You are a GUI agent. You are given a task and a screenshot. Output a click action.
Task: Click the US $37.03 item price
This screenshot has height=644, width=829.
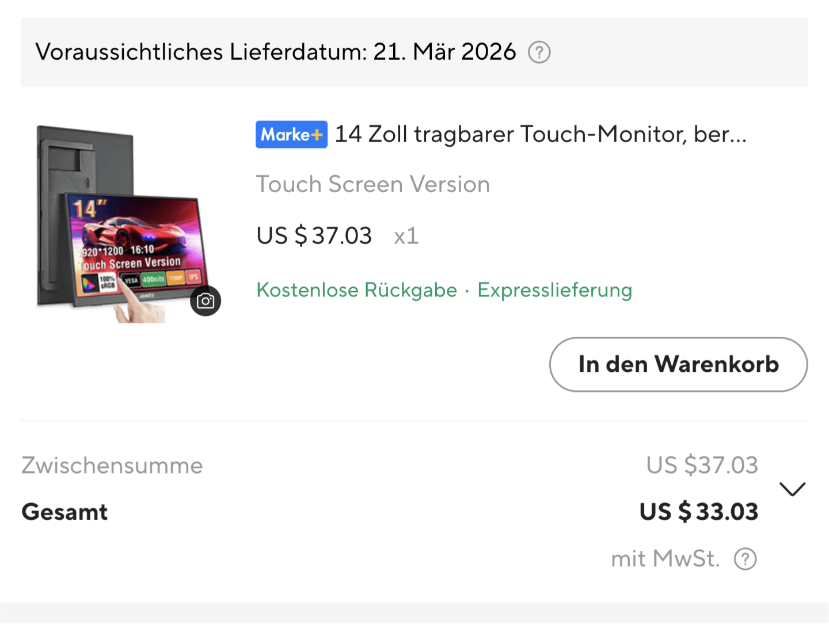[314, 236]
